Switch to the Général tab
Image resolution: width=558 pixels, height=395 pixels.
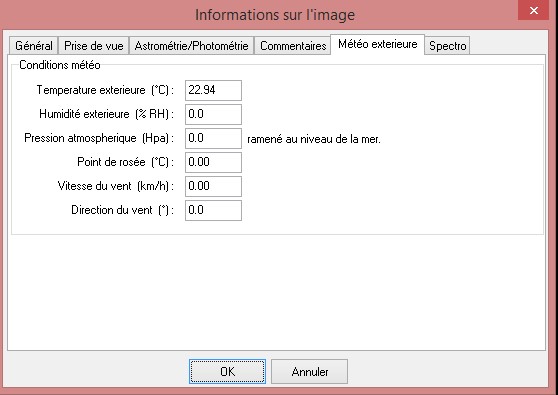33,46
